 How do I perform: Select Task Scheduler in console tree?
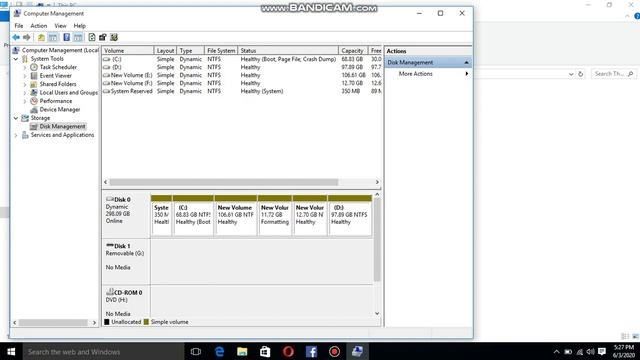pos(58,67)
